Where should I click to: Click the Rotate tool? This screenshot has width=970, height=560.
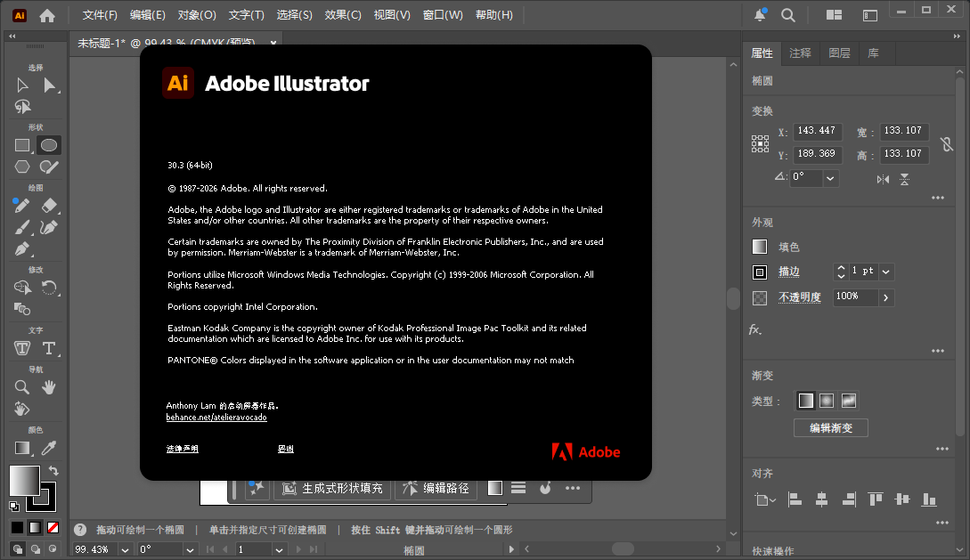(50, 287)
